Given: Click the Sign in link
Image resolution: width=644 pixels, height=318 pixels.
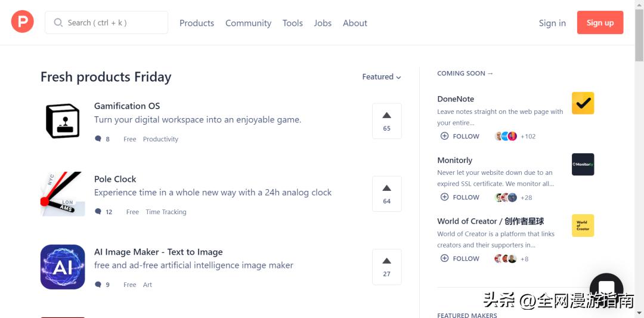Looking at the screenshot, I should coord(552,23).
